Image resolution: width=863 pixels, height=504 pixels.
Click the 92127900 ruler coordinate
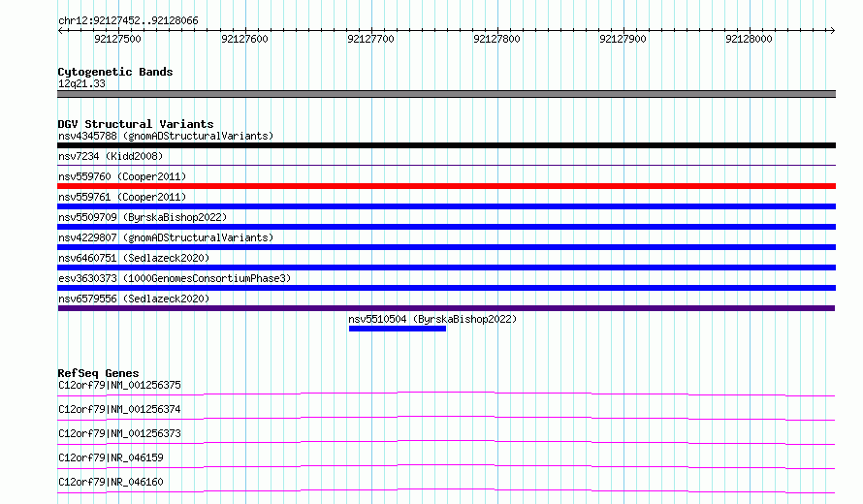point(623,39)
